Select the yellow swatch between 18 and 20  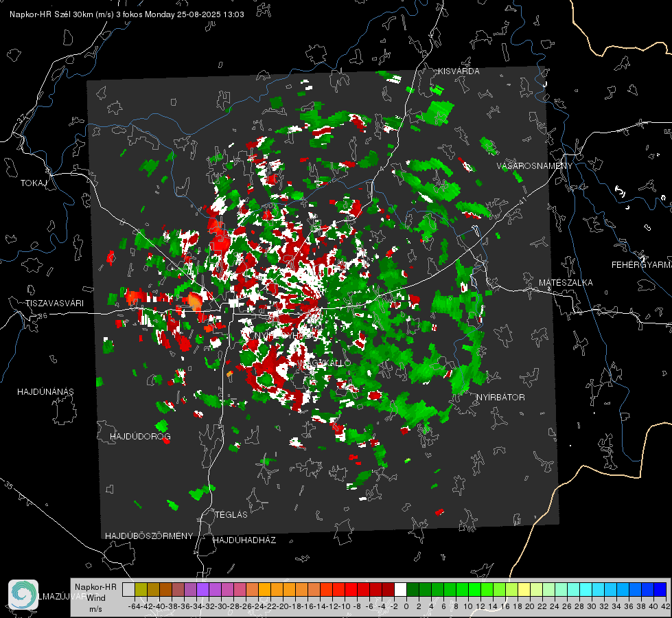524,589
